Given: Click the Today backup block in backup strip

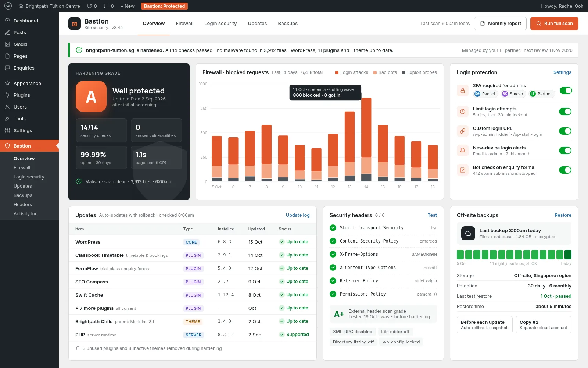Looking at the screenshot, I should [568, 255].
